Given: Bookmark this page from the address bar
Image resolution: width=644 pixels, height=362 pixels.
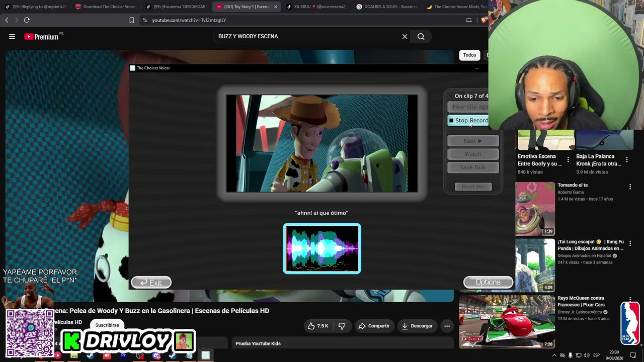Looking at the screenshot, I should pos(132,20).
